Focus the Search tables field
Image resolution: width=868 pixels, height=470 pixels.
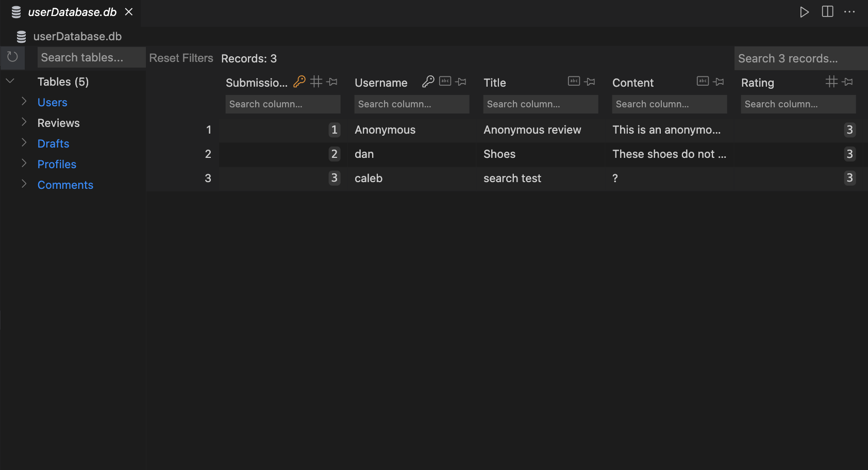[92, 57]
